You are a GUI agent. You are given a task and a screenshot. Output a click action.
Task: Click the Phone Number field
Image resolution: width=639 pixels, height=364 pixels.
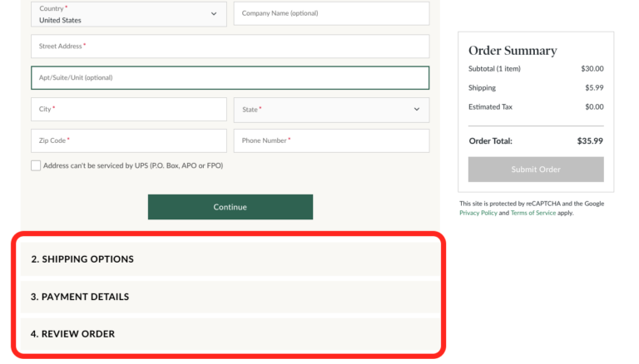331,141
